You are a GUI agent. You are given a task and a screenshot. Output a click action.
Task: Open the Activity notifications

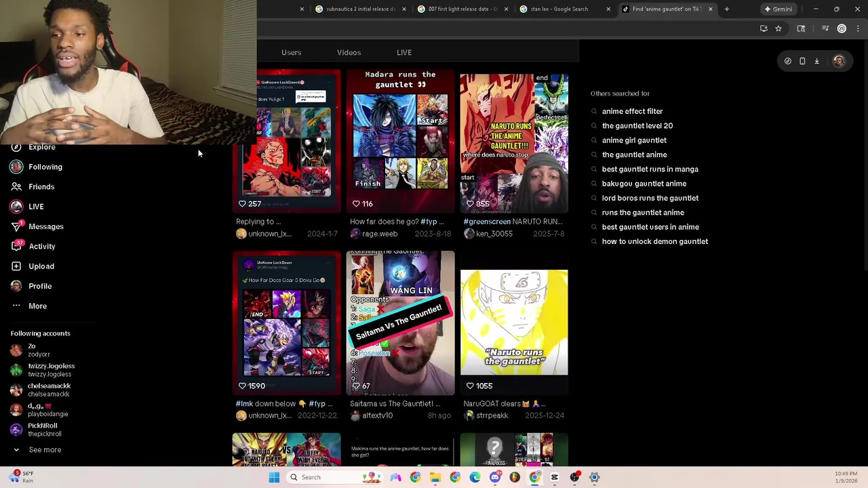33,246
